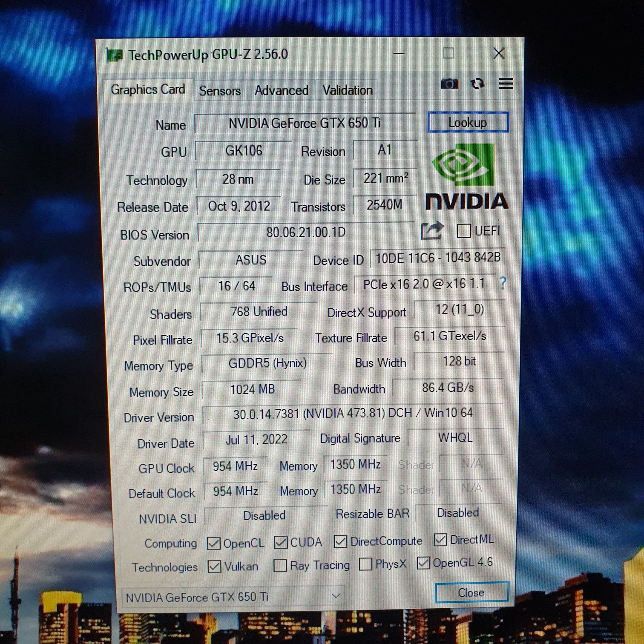Click the Lookup button

468,123
